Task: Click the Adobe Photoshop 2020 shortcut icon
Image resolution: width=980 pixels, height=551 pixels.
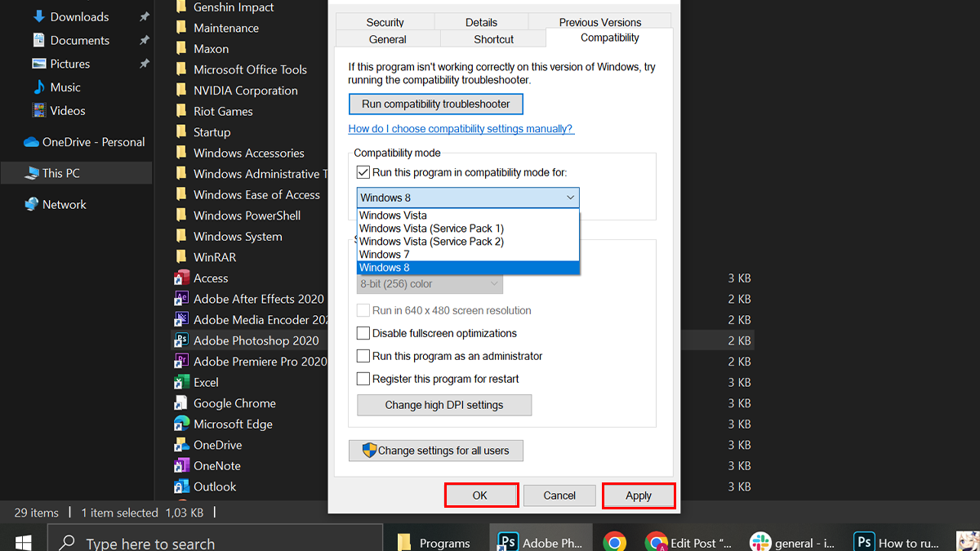Action: coord(181,340)
